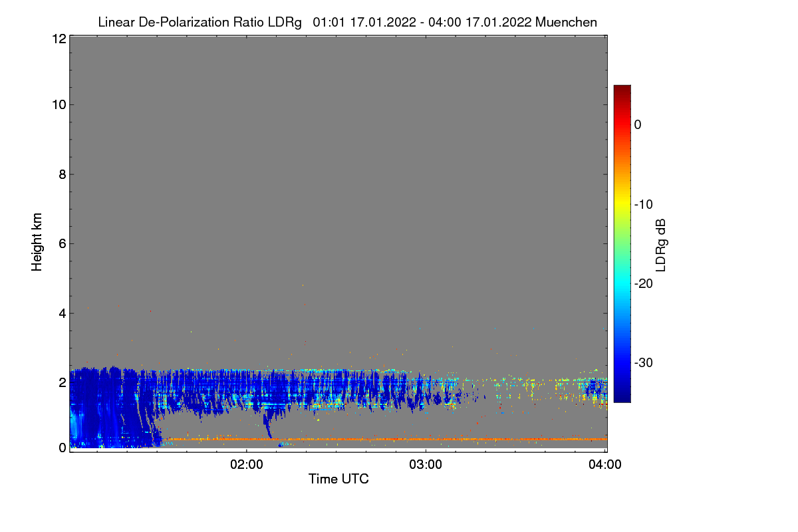Screen dimensions: 798x532
Task: Click the colorbar value -20
Action: pyautogui.click(x=643, y=283)
